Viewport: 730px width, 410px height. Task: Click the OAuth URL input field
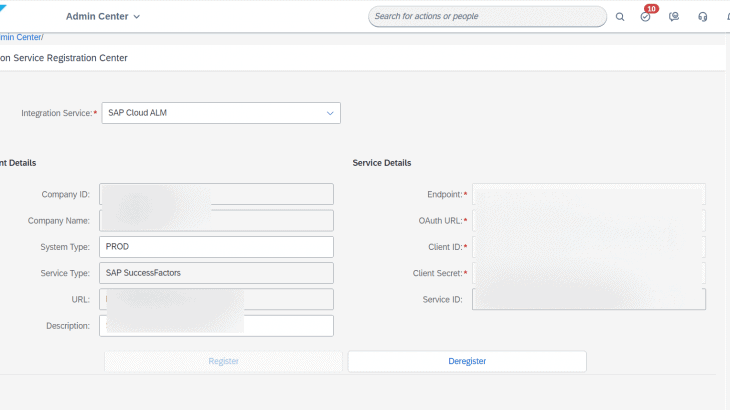(x=589, y=221)
